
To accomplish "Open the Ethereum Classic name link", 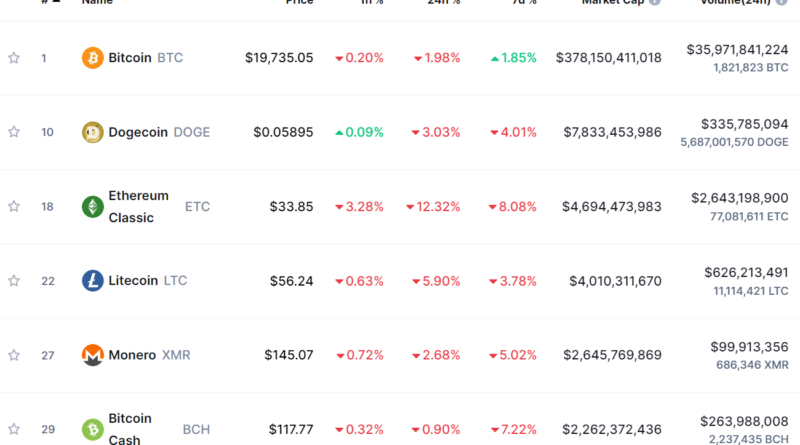I will point(139,206).
